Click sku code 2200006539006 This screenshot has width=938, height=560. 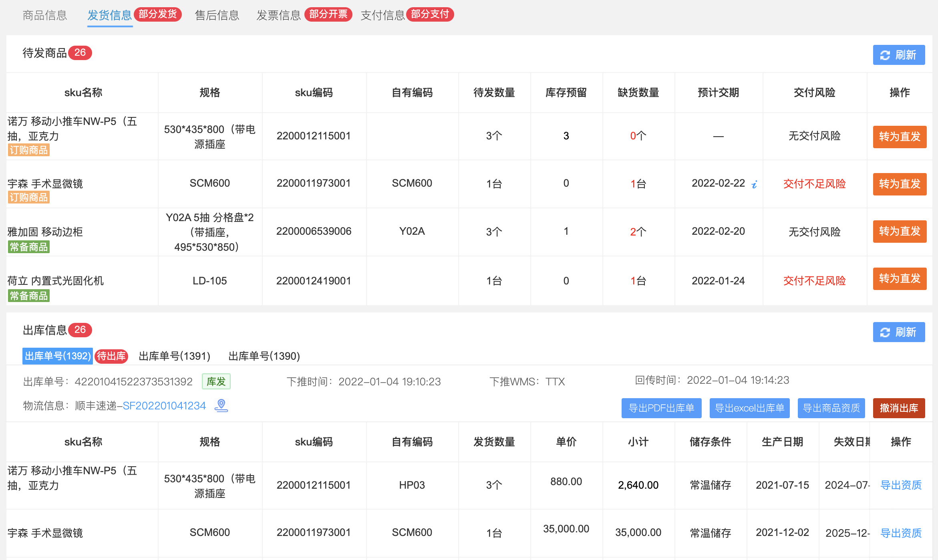click(x=314, y=231)
